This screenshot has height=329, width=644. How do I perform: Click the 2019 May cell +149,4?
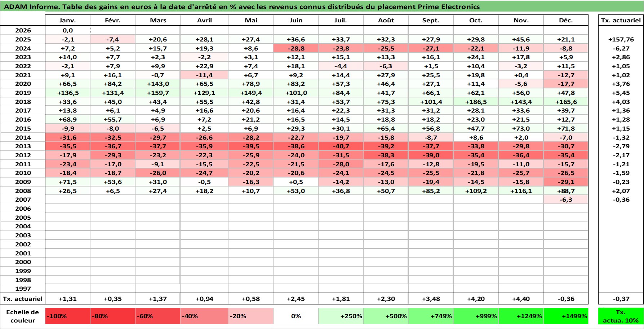coord(251,93)
